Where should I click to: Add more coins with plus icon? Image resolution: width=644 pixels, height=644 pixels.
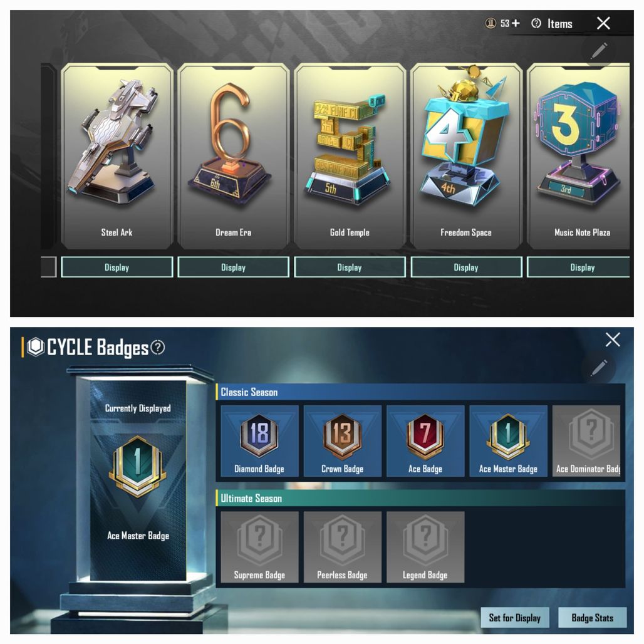pyautogui.click(x=516, y=23)
